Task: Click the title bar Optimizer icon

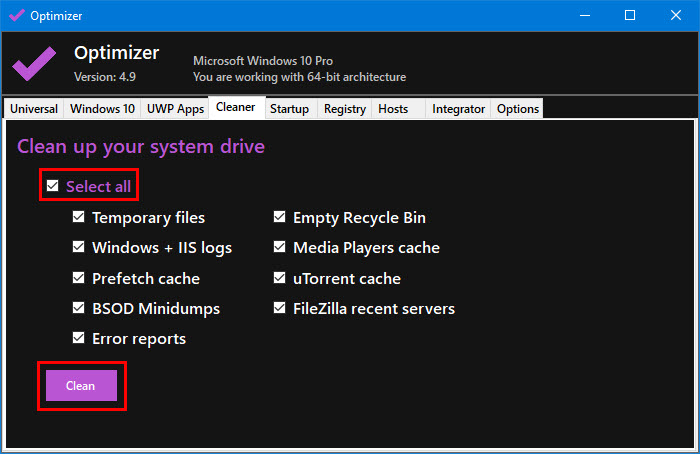Action: (x=15, y=15)
